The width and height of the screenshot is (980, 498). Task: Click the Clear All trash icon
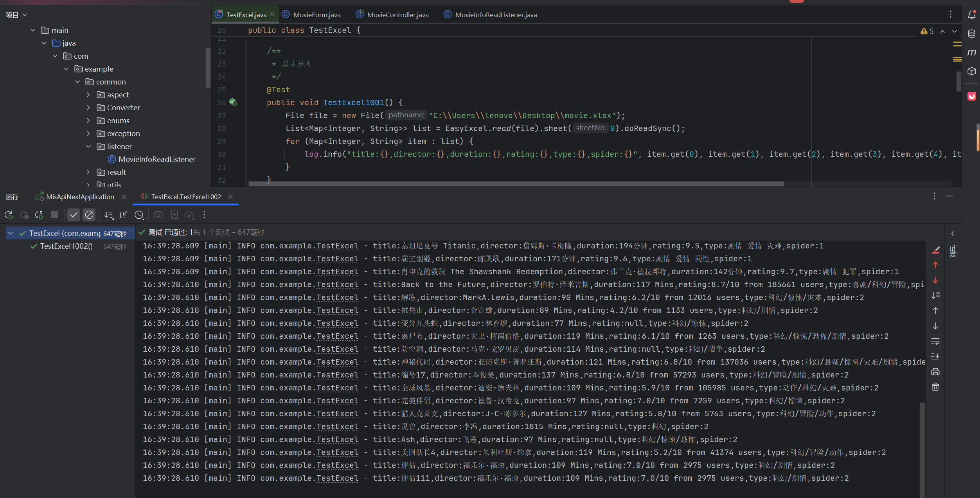pyautogui.click(x=935, y=387)
